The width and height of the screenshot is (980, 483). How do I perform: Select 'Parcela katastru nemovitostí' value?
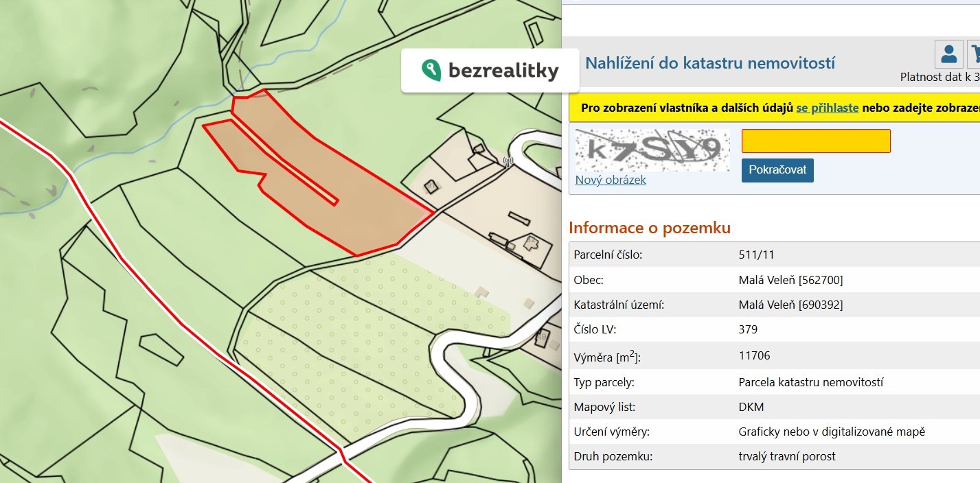click(x=811, y=382)
